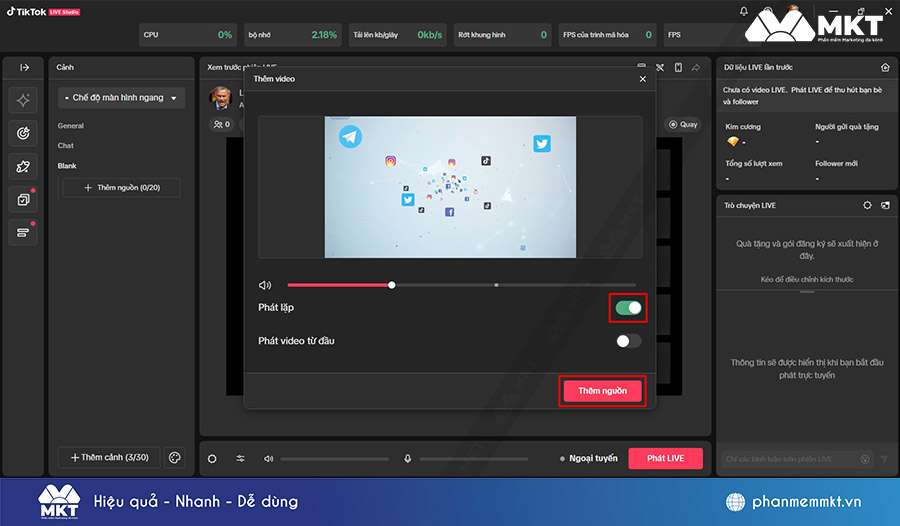The height and width of the screenshot is (526, 900).
Task: Click the theme palette icon beside Thêm cảnh
Action: 174,457
